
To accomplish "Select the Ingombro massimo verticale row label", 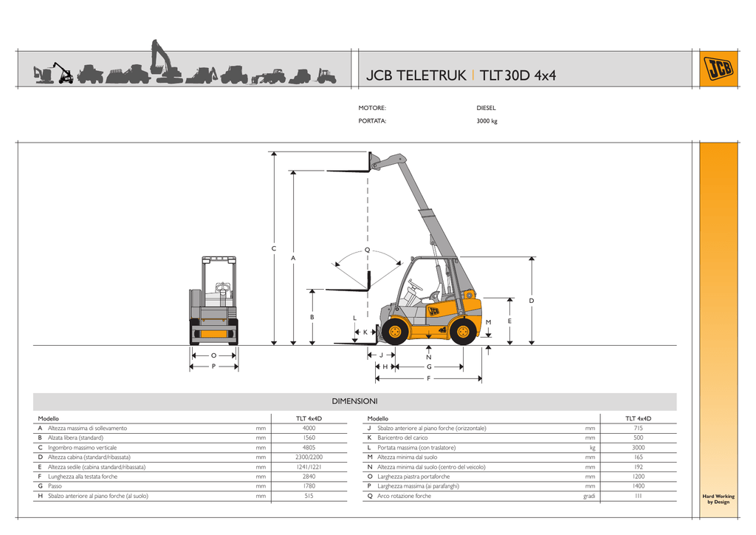I will click(x=82, y=448).
